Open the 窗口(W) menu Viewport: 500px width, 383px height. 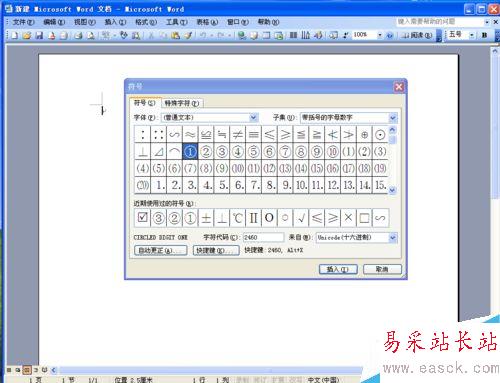point(238,22)
